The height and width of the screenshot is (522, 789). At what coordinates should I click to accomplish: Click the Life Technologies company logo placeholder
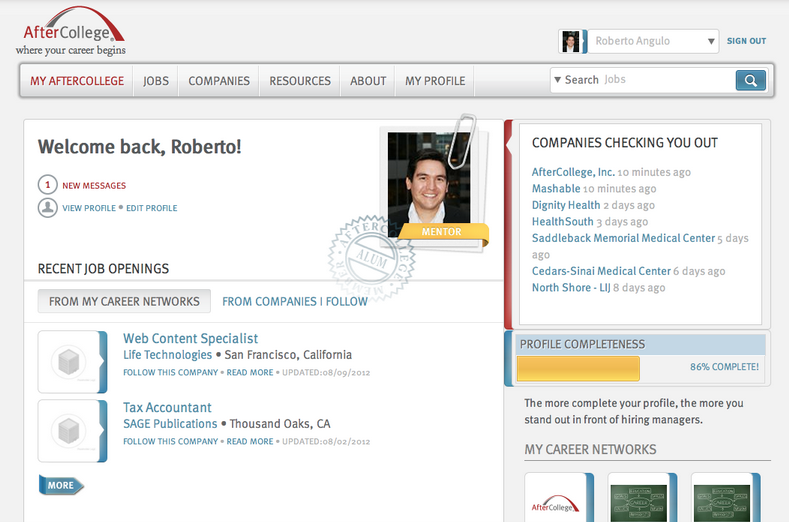[70, 362]
